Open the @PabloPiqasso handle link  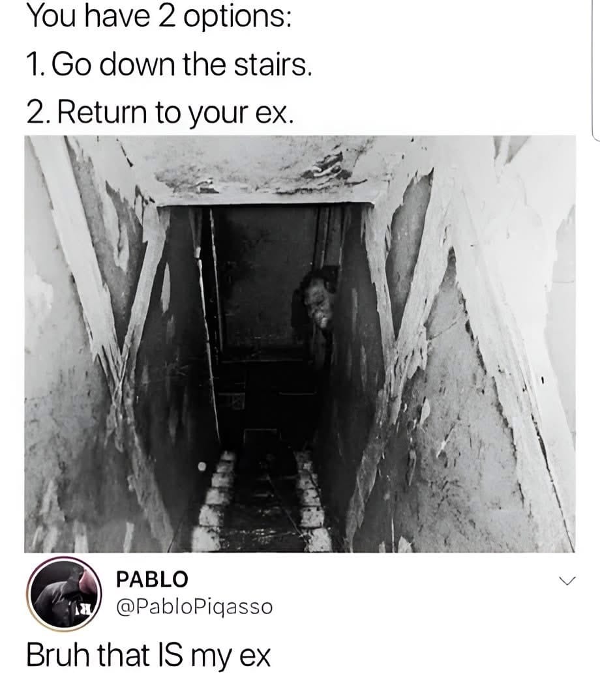click(x=194, y=606)
